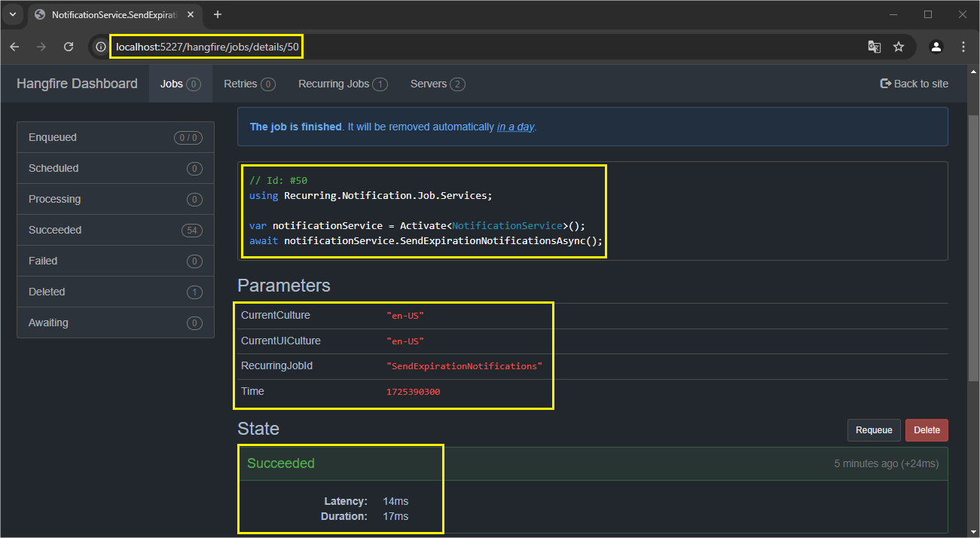Click the CurrentUICulture parameter label
This screenshot has width=980, height=538.
(x=280, y=341)
